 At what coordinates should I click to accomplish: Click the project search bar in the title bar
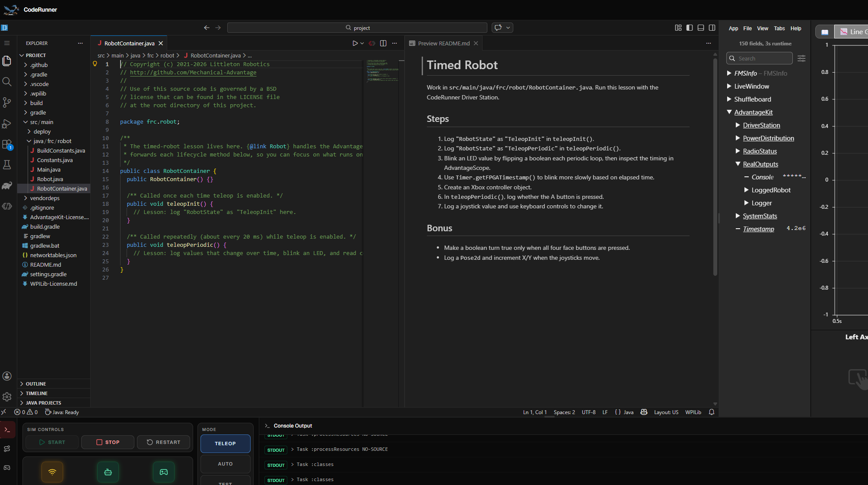(357, 28)
